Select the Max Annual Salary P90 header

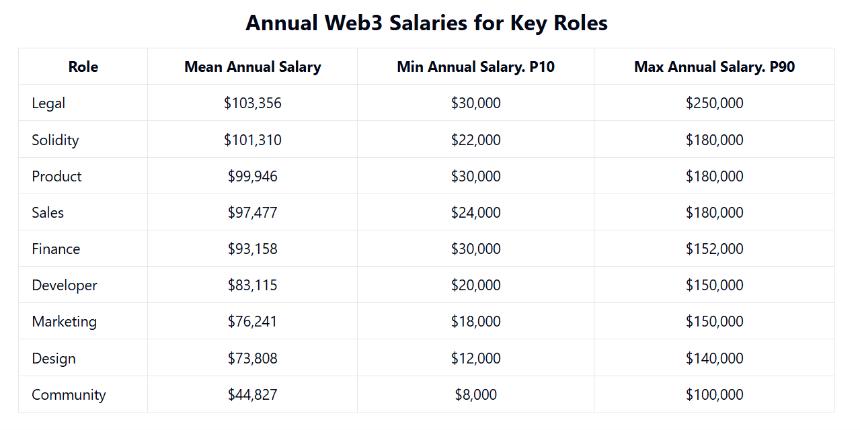tap(714, 67)
